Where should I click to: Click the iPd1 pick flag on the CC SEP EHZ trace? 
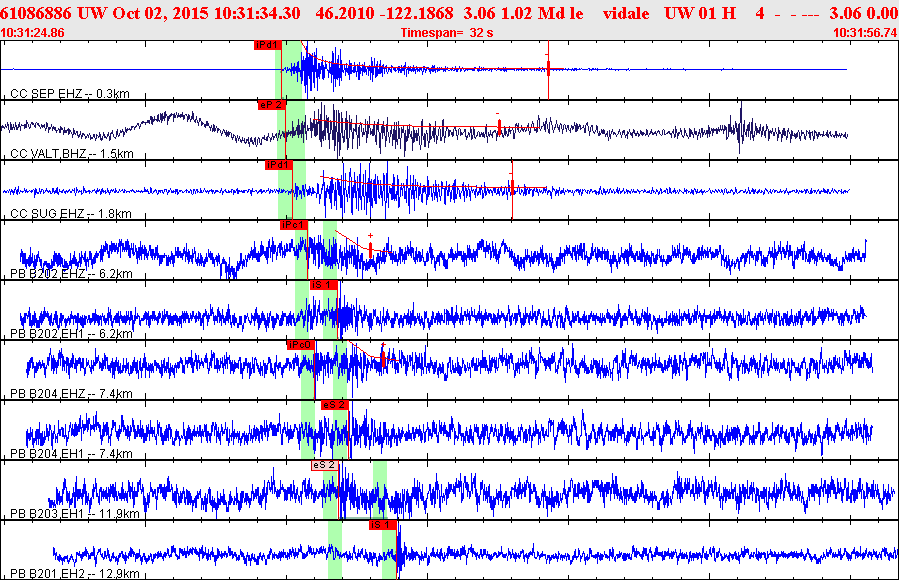click(268, 45)
